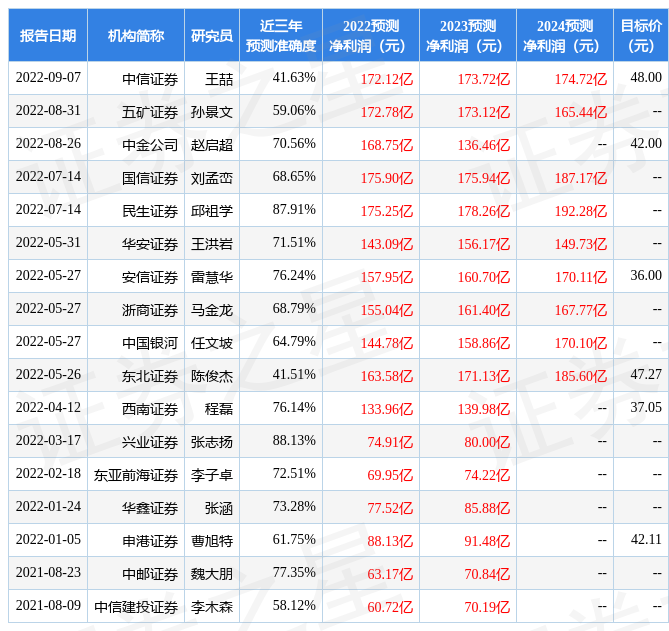Select institution 中信建投证券
669x631 pixels.
136,607
